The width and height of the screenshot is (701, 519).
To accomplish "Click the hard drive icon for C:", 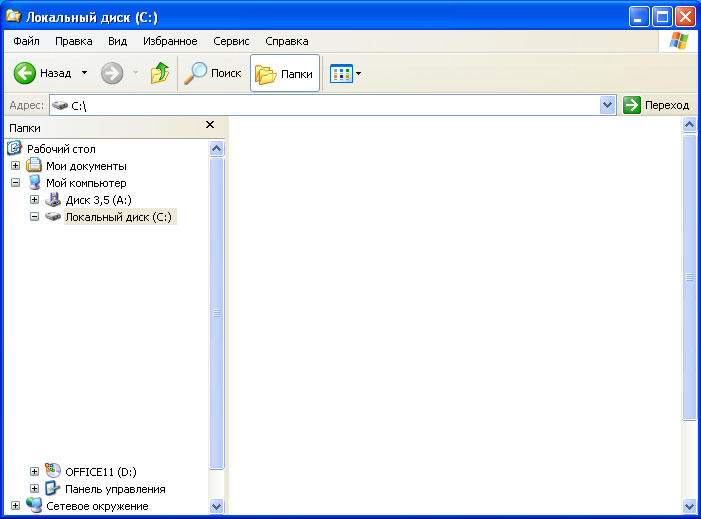I will [x=53, y=217].
